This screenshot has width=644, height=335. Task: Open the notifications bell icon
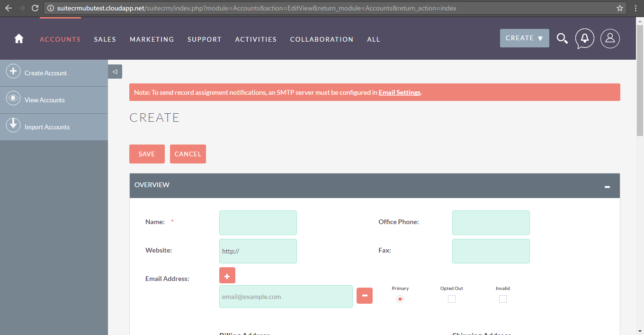[x=585, y=38]
